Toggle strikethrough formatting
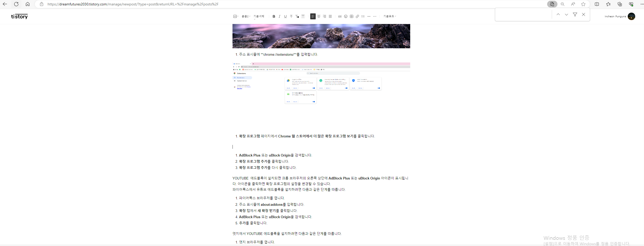 pos(291,16)
